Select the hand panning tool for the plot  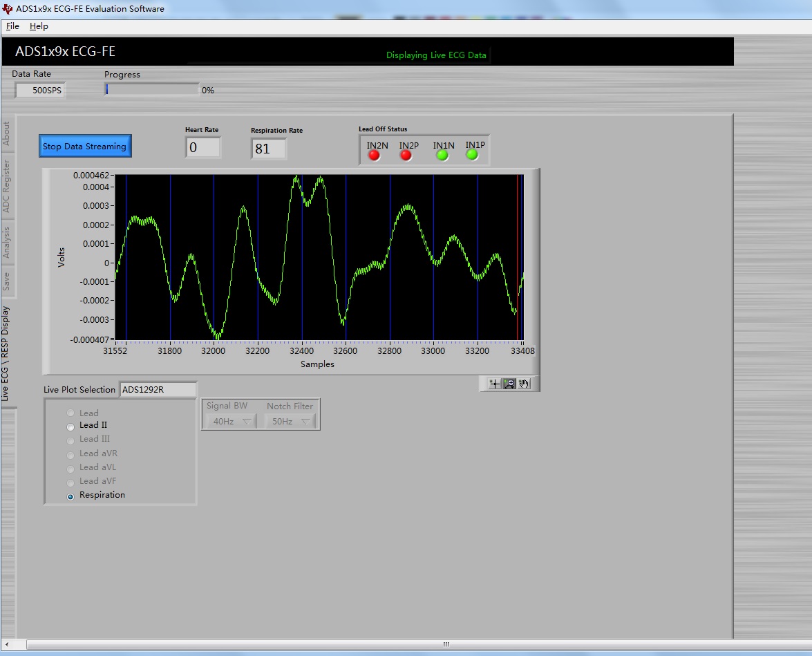coord(525,384)
